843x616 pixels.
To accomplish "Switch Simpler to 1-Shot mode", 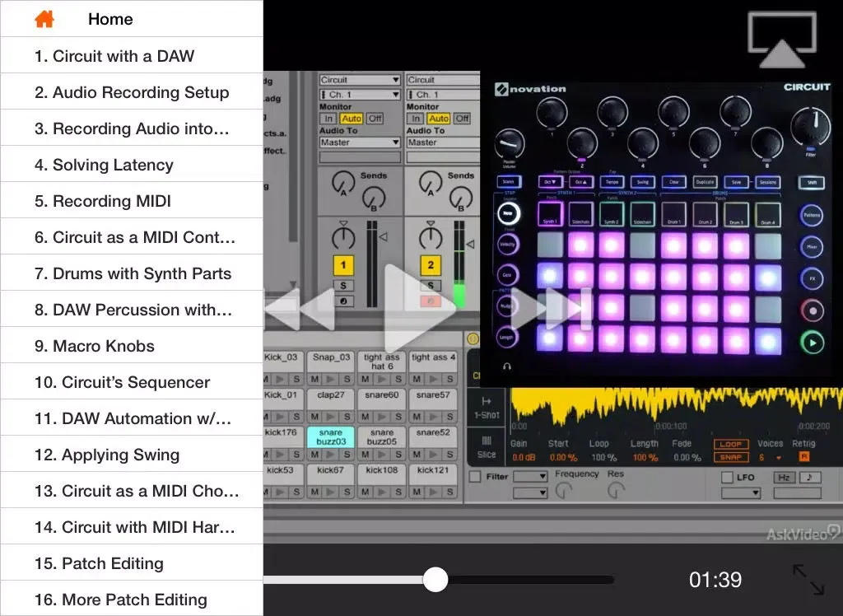I will (x=487, y=408).
